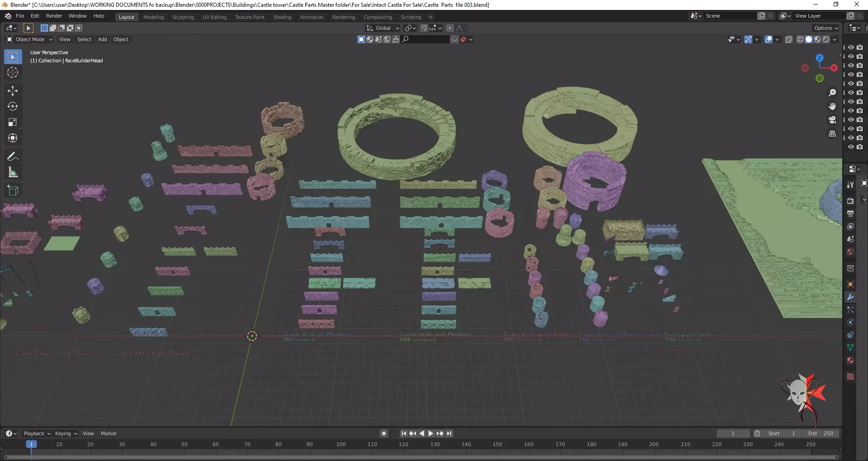
Task: Click the add workspace plus button
Action: click(x=430, y=17)
